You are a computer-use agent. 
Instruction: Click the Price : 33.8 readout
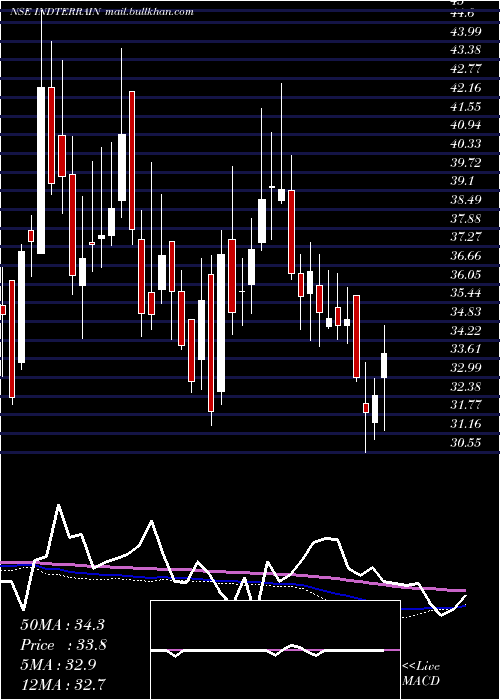[x=63, y=645]
